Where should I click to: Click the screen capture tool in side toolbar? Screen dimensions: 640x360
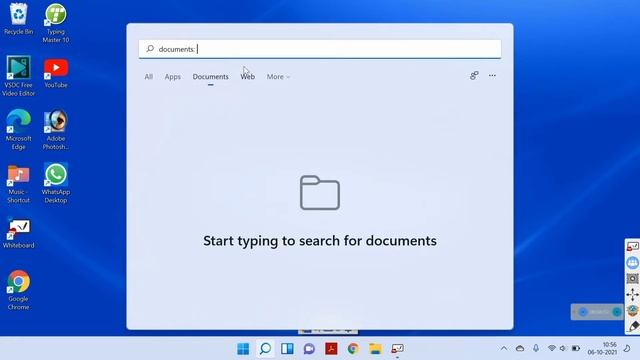(633, 278)
